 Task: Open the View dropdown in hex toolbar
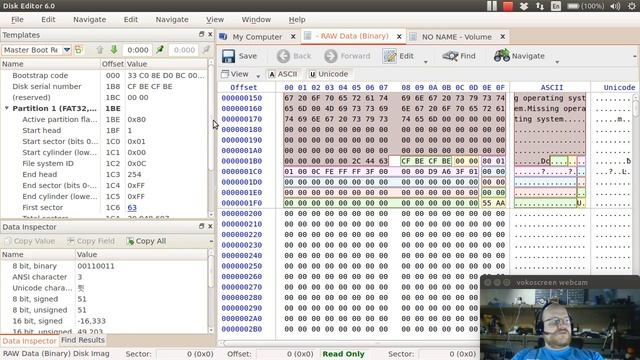[258, 76]
